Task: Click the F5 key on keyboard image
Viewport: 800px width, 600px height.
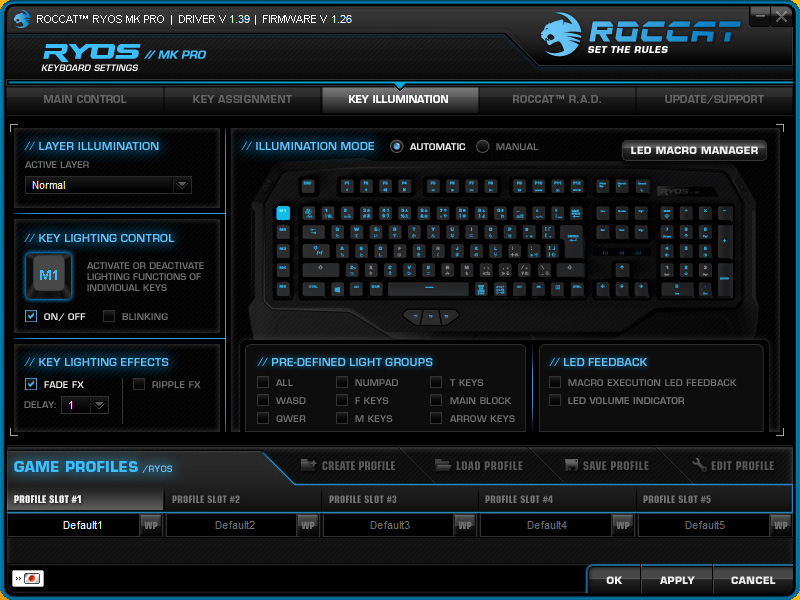Action: [x=433, y=185]
